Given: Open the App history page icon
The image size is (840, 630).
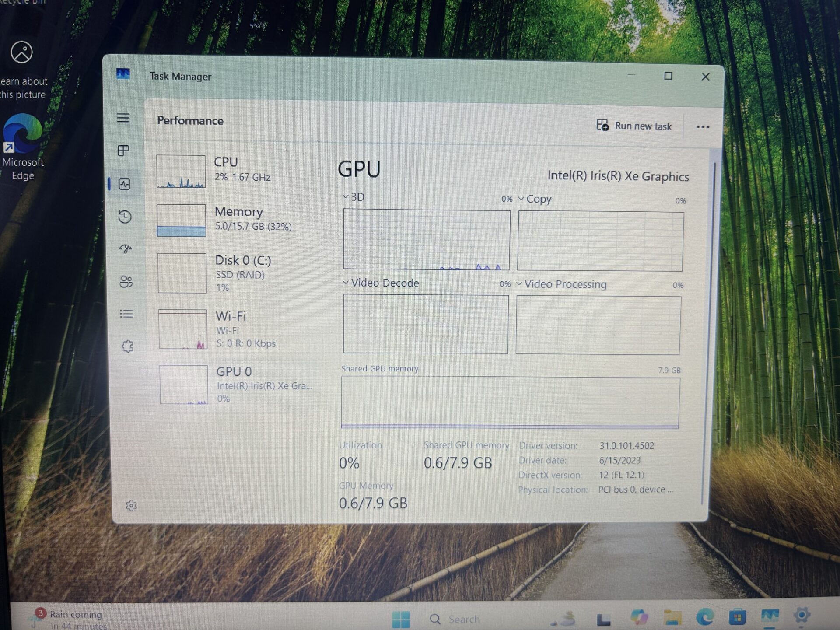Looking at the screenshot, I should (x=125, y=217).
